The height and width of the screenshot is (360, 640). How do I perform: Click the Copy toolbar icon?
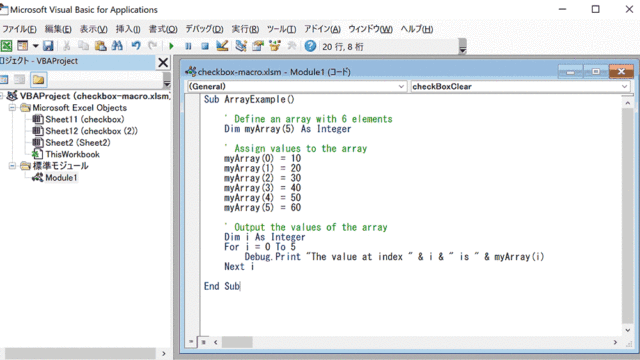click(83, 46)
